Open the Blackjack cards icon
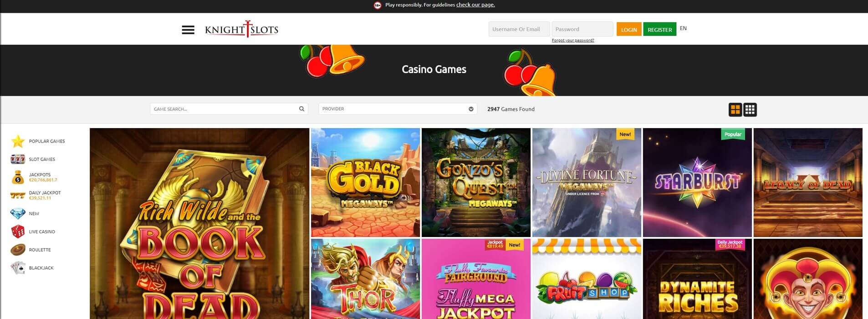Viewport: 868px width, 319px height. coord(18,268)
